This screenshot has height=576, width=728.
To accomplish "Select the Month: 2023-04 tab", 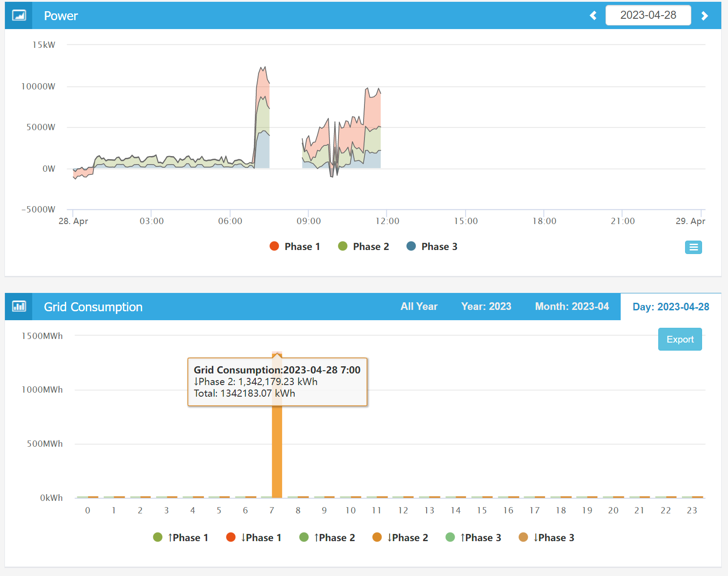I will (x=571, y=306).
